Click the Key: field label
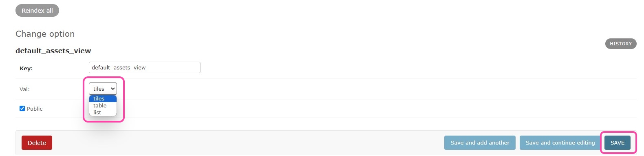This screenshot has height=156, width=644. (x=26, y=68)
